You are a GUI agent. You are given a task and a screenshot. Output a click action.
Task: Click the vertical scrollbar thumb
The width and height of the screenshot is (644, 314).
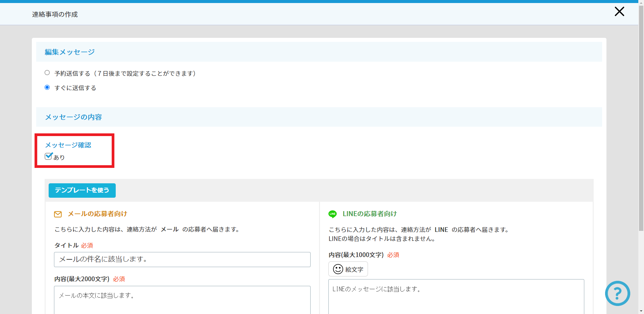[x=641, y=117]
